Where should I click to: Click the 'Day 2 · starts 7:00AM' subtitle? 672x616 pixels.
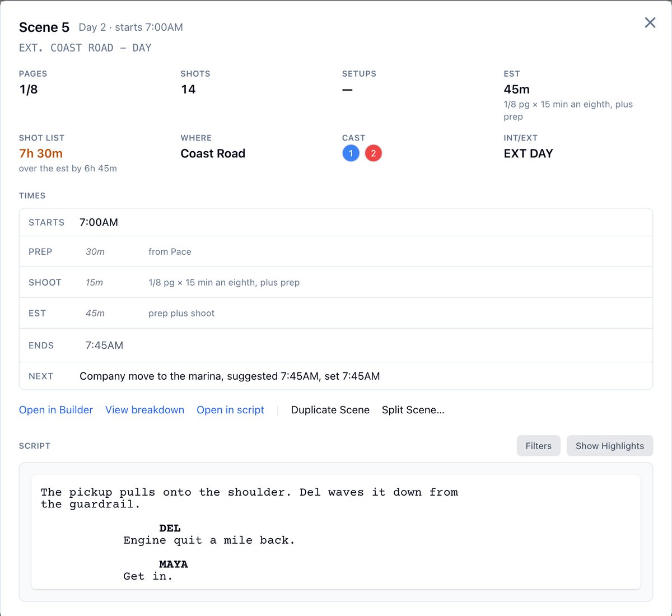click(x=130, y=27)
